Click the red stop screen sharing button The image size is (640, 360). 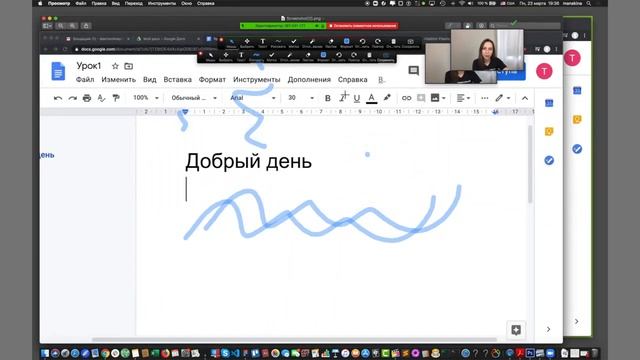362,26
